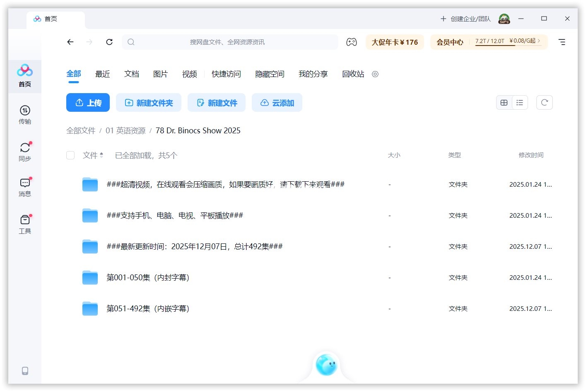Screen dimensions: 586x392
Task: Open 消息 (Messages) from the sidebar
Action: [x=25, y=187]
